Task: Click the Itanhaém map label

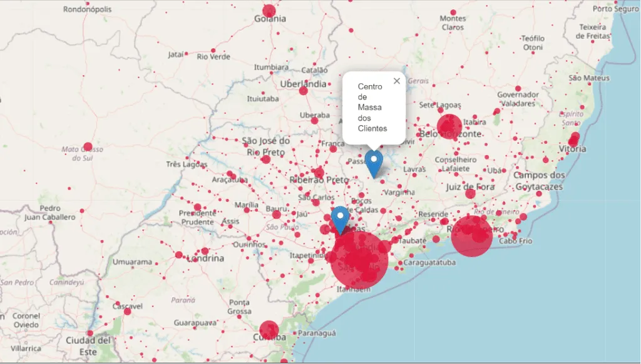Action: point(354,289)
